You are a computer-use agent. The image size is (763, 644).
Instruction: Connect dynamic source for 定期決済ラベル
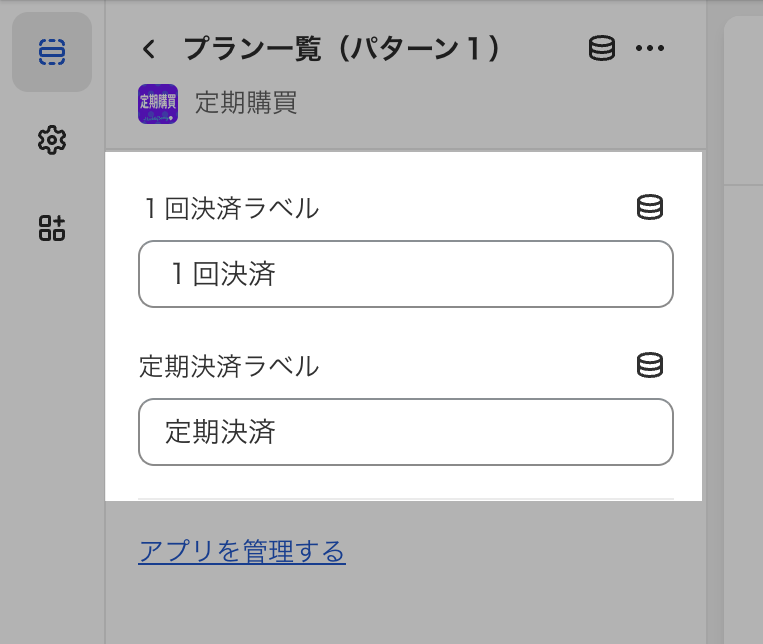point(650,366)
